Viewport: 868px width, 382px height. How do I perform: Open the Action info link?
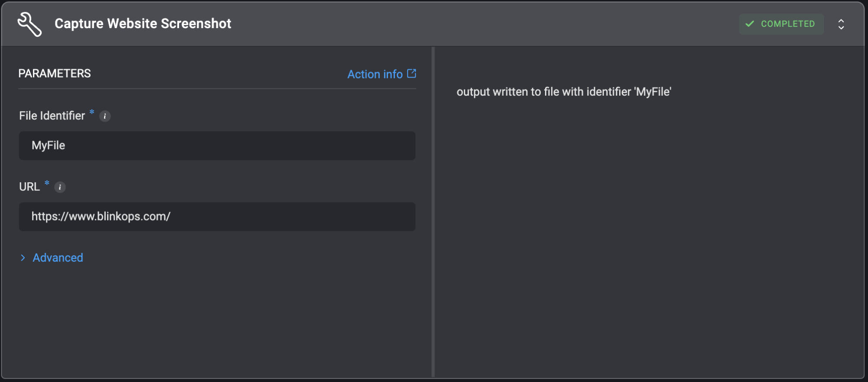[x=382, y=74]
